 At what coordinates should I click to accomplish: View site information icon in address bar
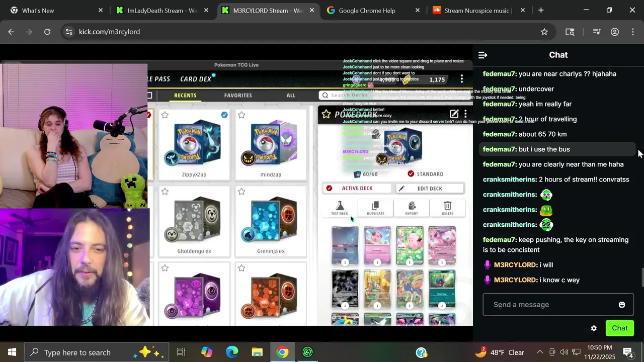[69, 32]
